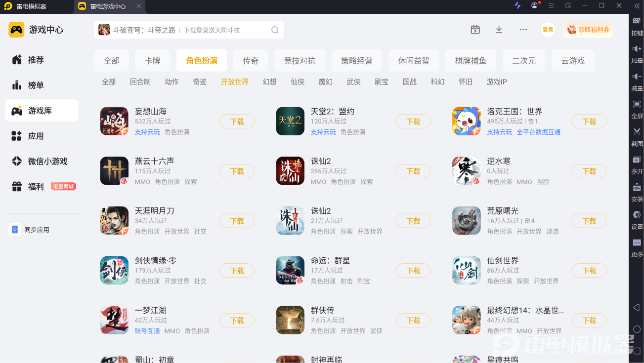Click the lightning bolt icon in title bar
644x363 pixels.
coord(518,5)
